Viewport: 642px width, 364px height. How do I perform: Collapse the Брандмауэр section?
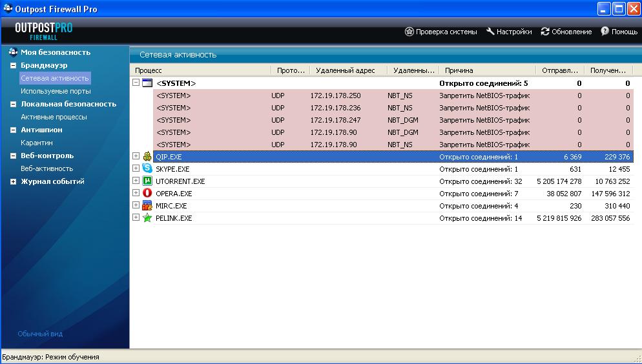tap(13, 65)
